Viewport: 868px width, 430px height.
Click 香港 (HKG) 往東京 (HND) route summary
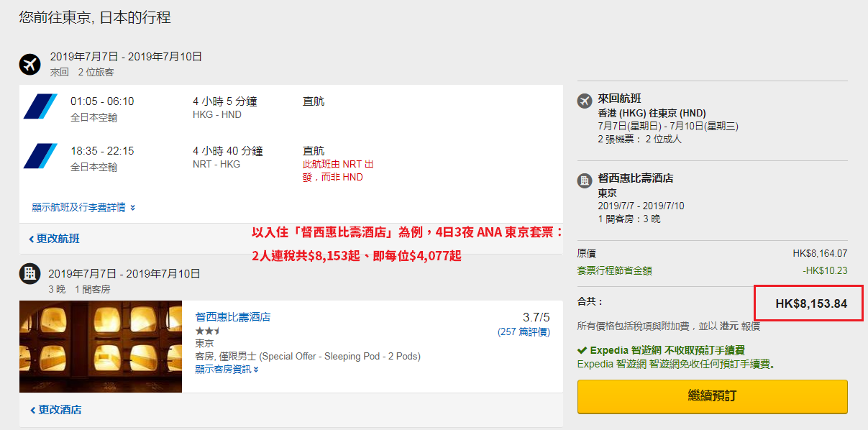(652, 113)
